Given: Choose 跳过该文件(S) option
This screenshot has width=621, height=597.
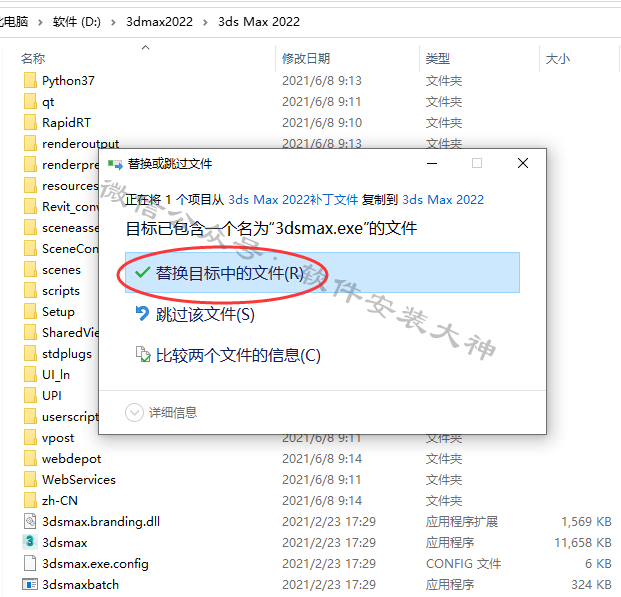Looking at the screenshot, I should pyautogui.click(x=205, y=315).
